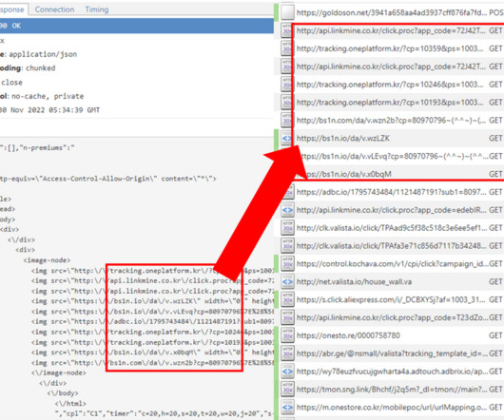Screen dimensions: 504x420
Task: Select the https://onesto.re/0000758780 request URL
Action: coord(348,335)
